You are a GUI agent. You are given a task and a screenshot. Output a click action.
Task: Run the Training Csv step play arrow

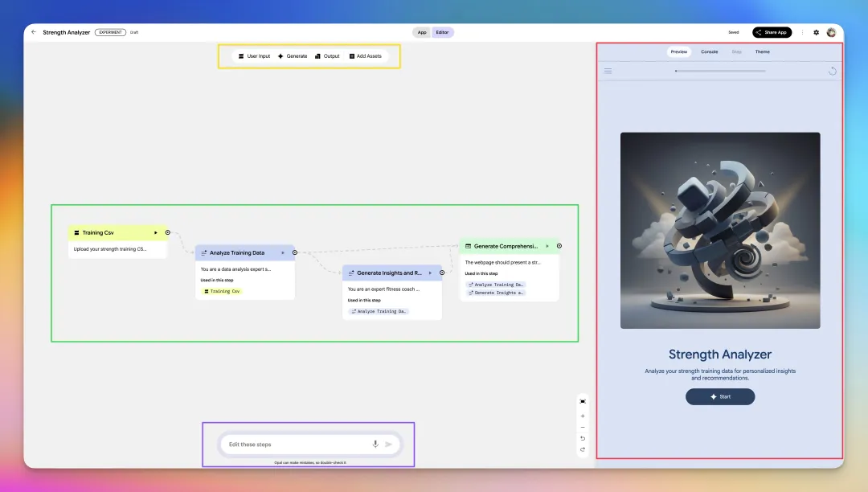pyautogui.click(x=156, y=232)
